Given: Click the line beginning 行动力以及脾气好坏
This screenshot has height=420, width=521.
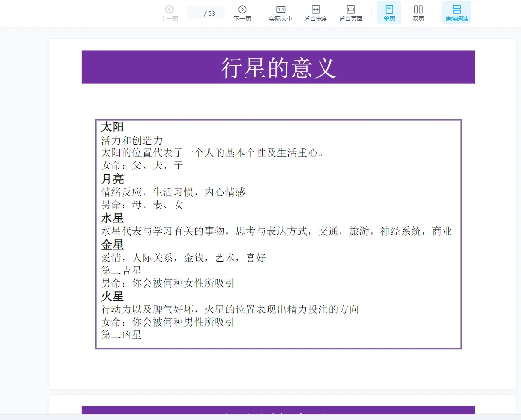Looking at the screenshot, I should pyautogui.click(x=230, y=309).
